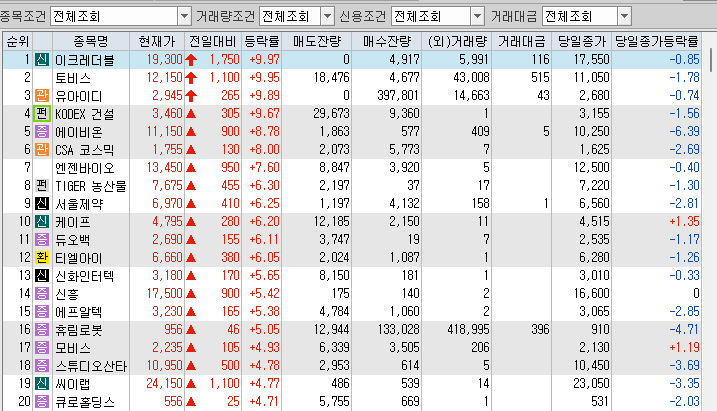This screenshot has height=411, width=717.
Task: Click 휴림로봇 foreign volume 418,995
Action: (468, 330)
